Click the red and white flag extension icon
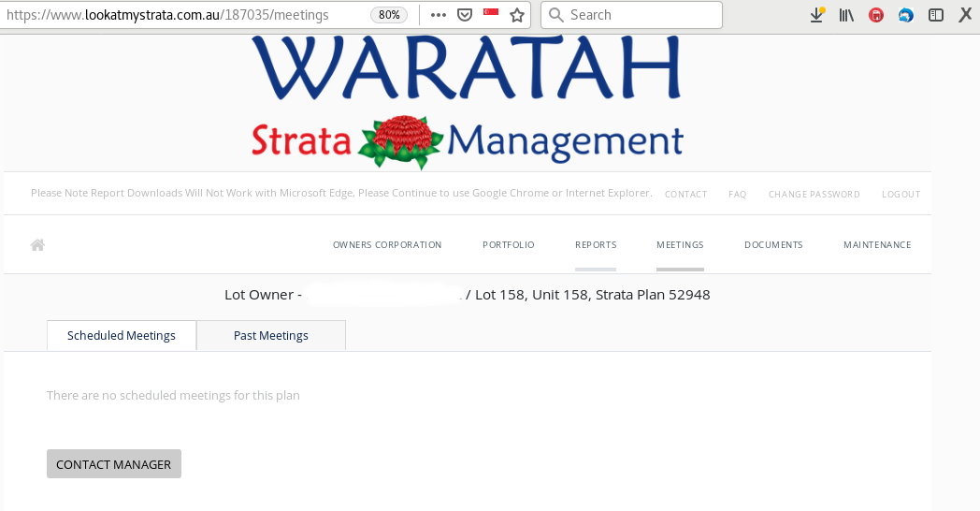The image size is (980, 511). 491,12
